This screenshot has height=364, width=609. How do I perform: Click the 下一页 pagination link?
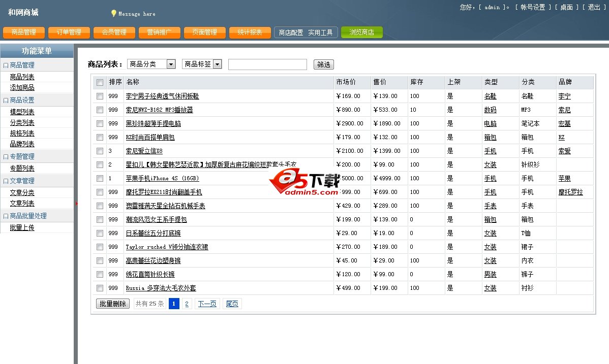[x=207, y=304]
